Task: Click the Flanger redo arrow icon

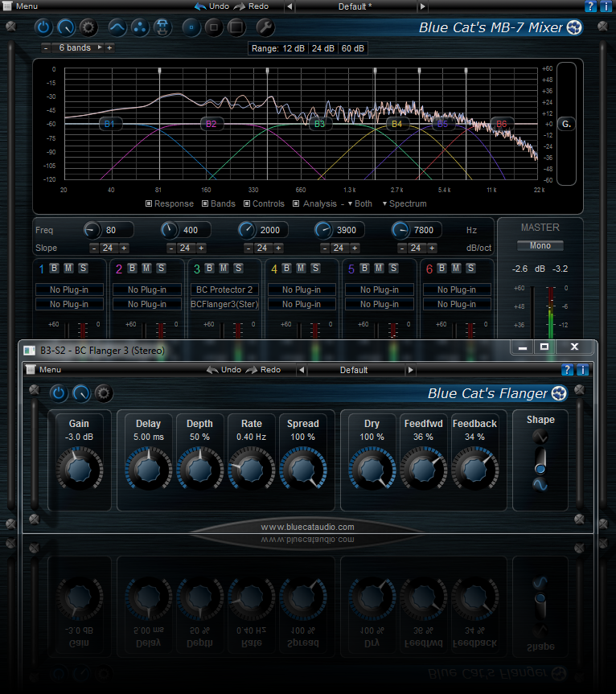Action: (252, 370)
